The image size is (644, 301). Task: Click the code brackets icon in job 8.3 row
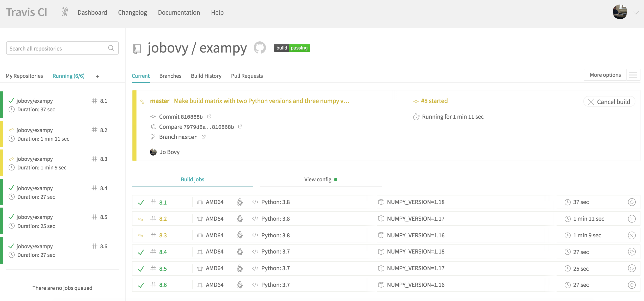click(255, 235)
